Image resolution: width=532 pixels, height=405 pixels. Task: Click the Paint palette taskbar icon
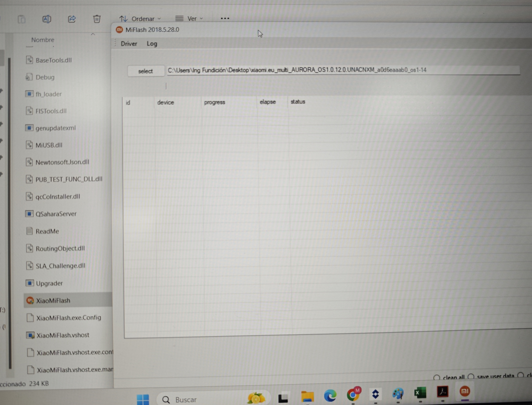pyautogui.click(x=398, y=394)
